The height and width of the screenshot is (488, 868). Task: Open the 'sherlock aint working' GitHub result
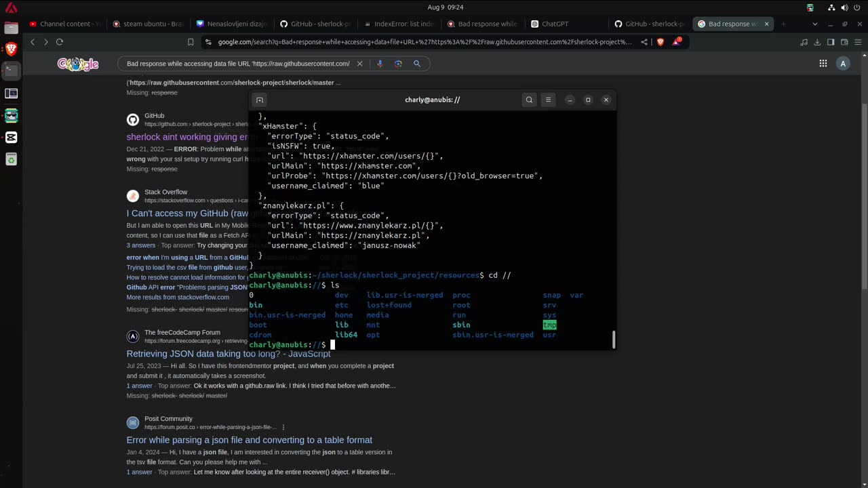click(187, 137)
